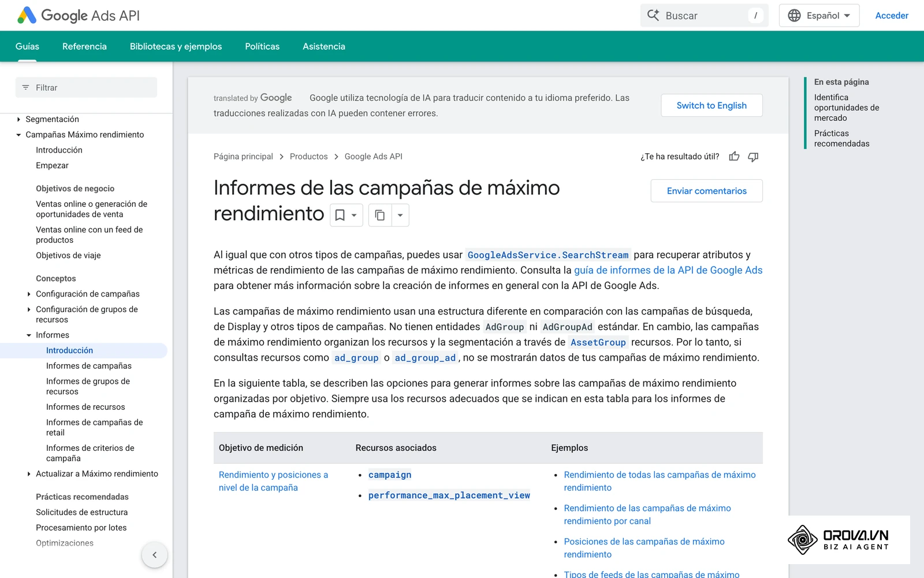The image size is (924, 578).
Task: Select Objetivos de viaje in sidebar
Action: [68, 255]
